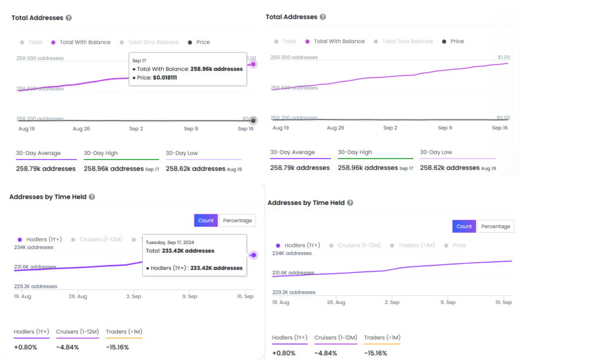
Task: Enable Cruisers (1-12M) legend in right Time Held chart
Action: [355, 245]
